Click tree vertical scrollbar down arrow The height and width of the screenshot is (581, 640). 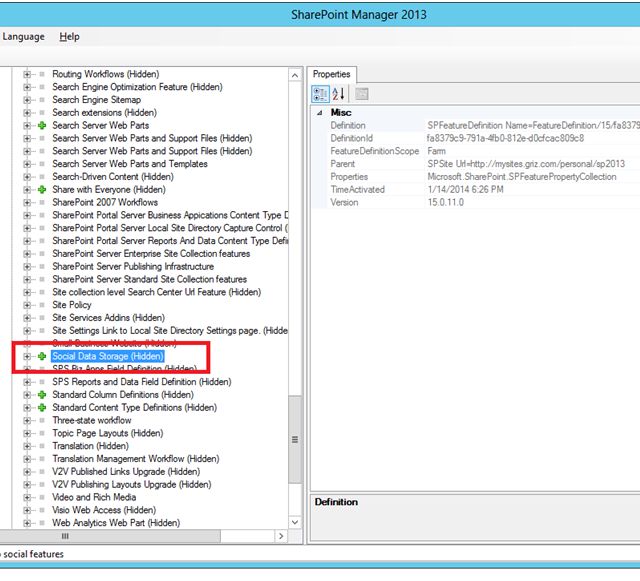(x=295, y=522)
